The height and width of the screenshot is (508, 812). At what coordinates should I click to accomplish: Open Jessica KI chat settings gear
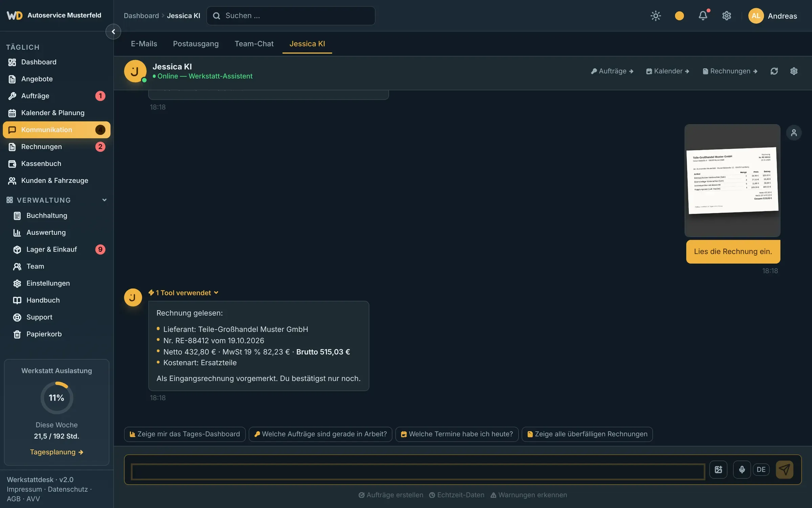pyautogui.click(x=794, y=71)
